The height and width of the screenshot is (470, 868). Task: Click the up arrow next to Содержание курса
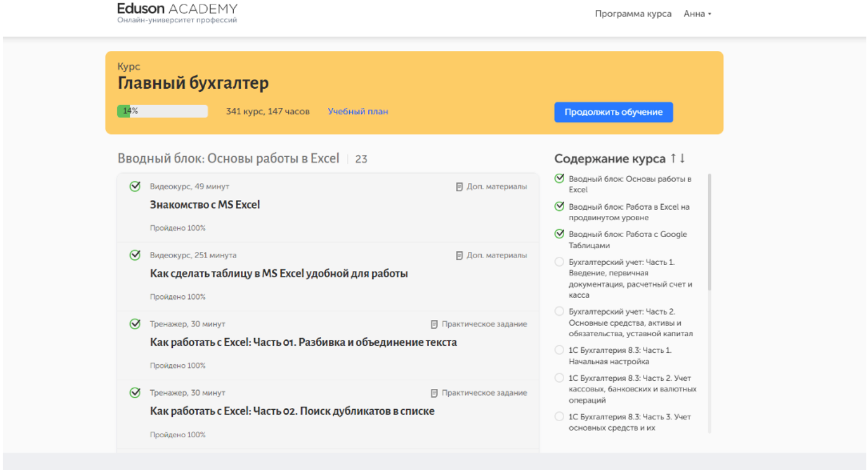(x=673, y=158)
